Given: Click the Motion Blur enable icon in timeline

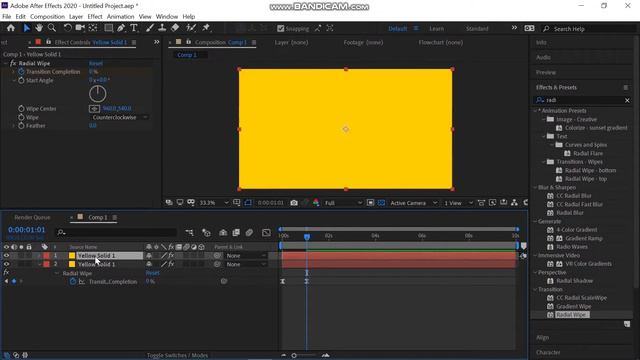Looking at the screenshot, I should coord(249,233).
